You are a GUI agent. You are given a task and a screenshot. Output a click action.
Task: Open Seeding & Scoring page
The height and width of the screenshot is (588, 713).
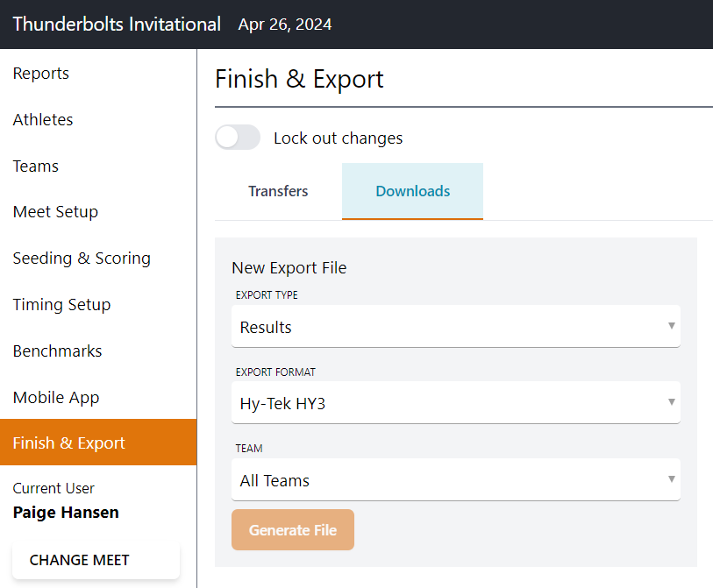82,259
